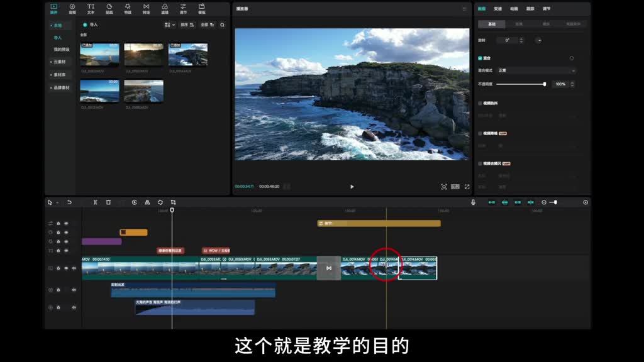This screenshot has height=362, width=644.
Task: Switch to the 变速 (Speed) tab
Action: 497,9
